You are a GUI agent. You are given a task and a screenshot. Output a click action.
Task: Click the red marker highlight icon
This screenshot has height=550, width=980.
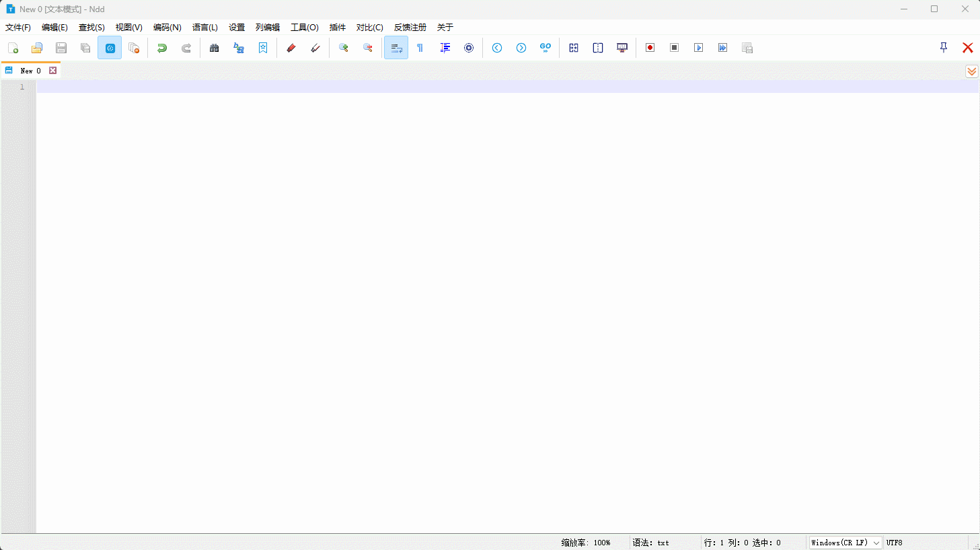[x=291, y=48]
